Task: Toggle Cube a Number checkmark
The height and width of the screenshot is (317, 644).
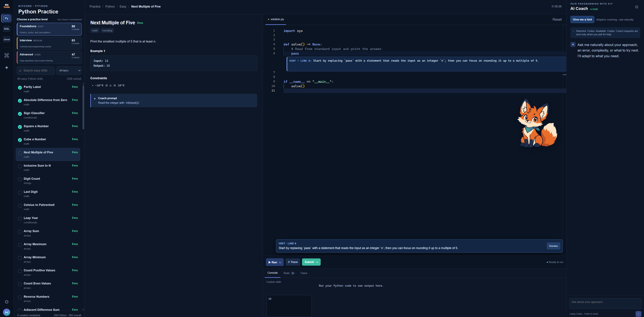Action: coord(20,140)
